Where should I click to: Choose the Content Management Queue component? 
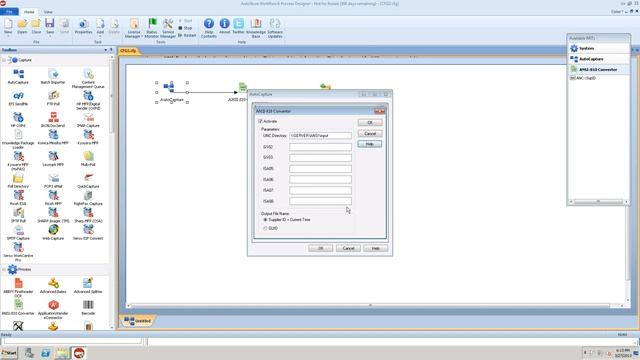click(88, 79)
